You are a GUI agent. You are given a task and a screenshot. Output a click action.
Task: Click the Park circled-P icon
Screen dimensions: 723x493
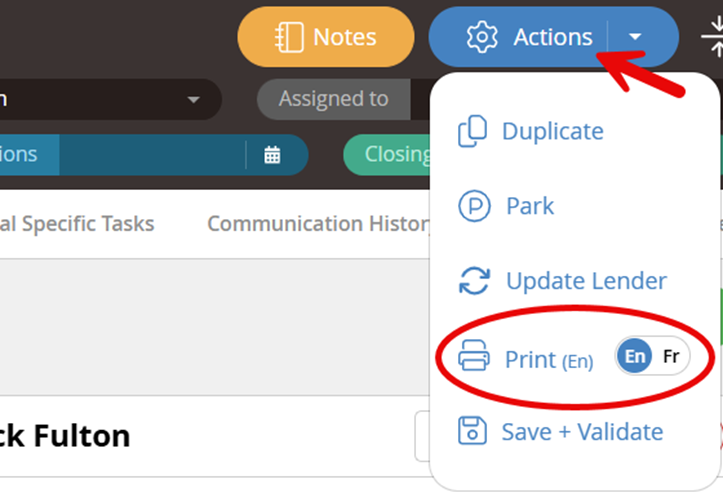(474, 206)
